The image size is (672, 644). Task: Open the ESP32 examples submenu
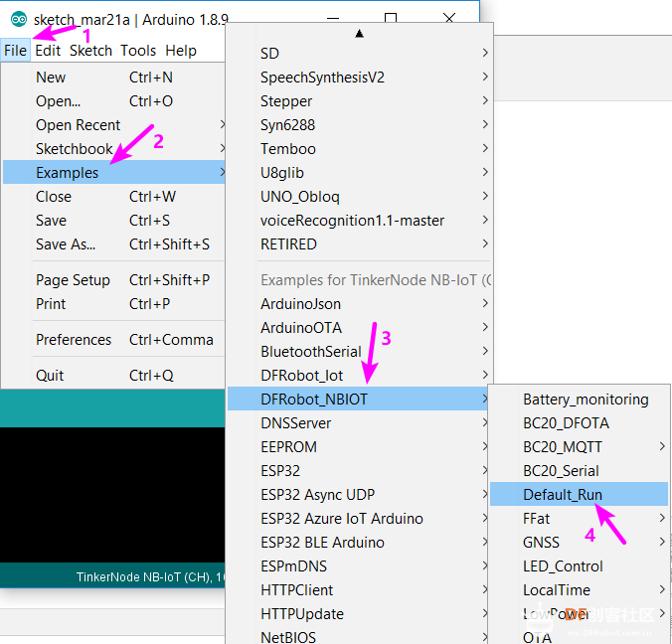coord(359,471)
